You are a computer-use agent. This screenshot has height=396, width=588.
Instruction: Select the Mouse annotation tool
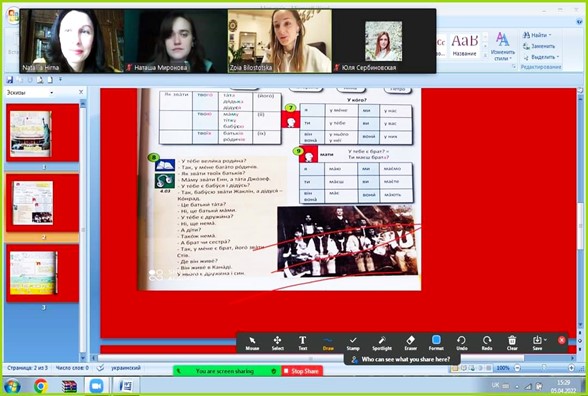coord(252,343)
